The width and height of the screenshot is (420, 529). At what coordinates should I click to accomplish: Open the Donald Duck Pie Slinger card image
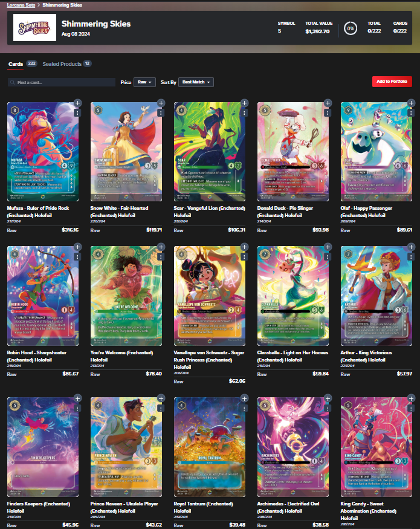[293, 152]
